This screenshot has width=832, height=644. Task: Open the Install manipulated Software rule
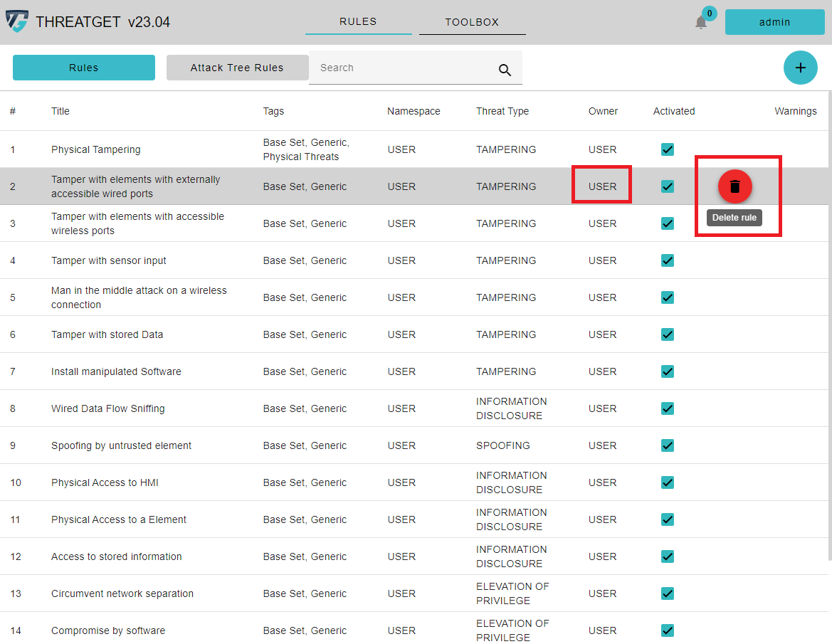point(116,371)
